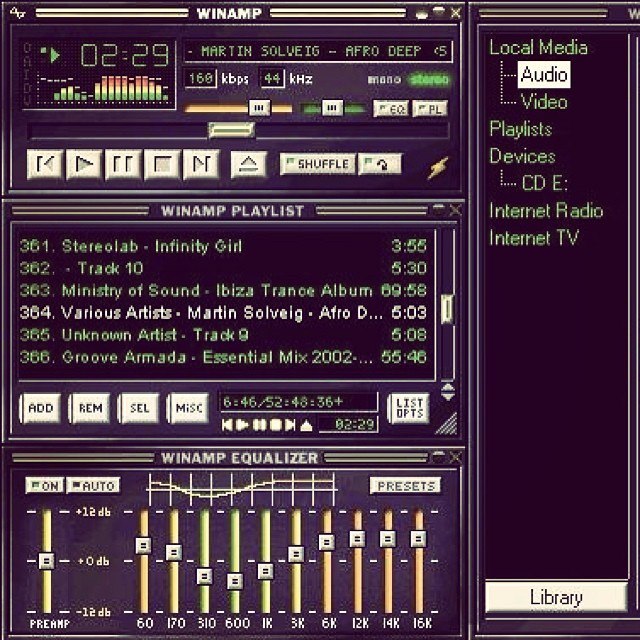The image size is (640, 640).
Task: Select Video under Local Media
Action: pyautogui.click(x=544, y=102)
